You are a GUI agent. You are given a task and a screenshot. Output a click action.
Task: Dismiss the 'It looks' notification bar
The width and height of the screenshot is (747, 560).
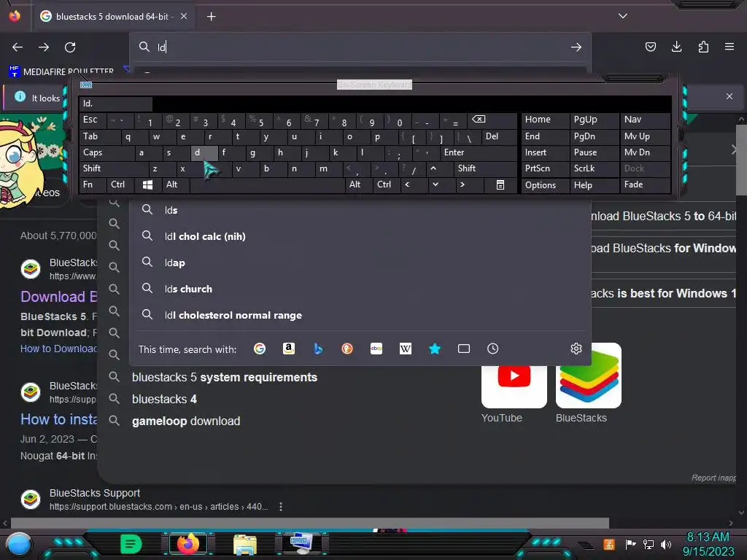729,96
